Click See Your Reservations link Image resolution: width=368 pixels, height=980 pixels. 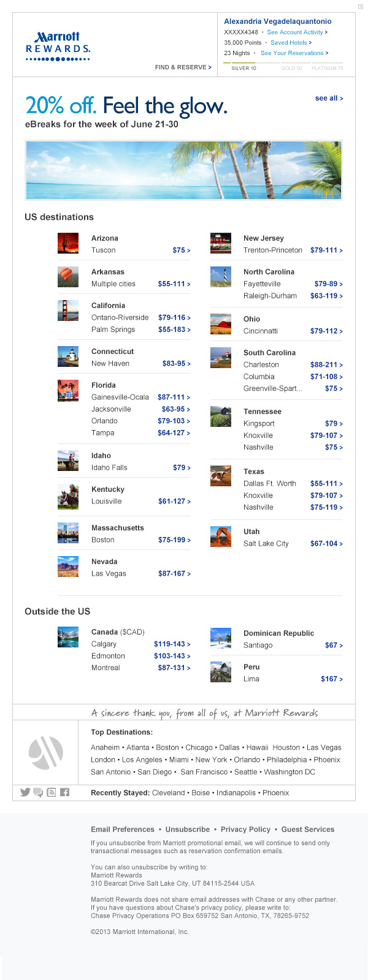294,53
